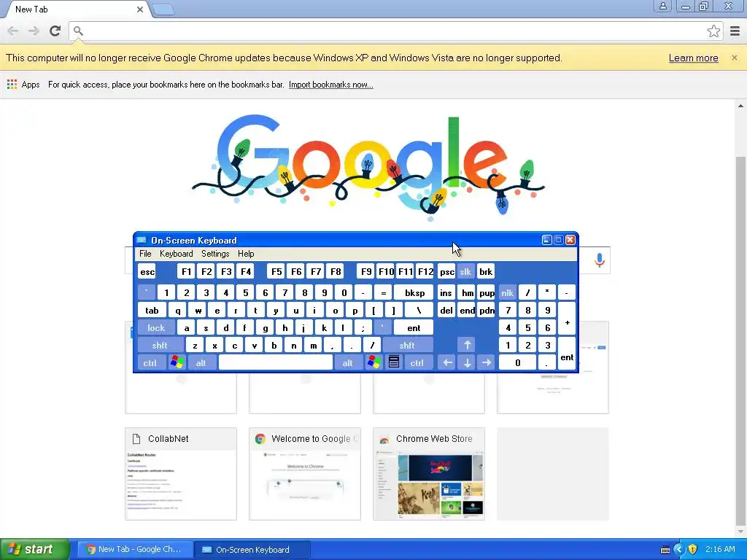Switch to New Tab - Google Chrome taskbar button
The image size is (747, 560).
coord(136,550)
